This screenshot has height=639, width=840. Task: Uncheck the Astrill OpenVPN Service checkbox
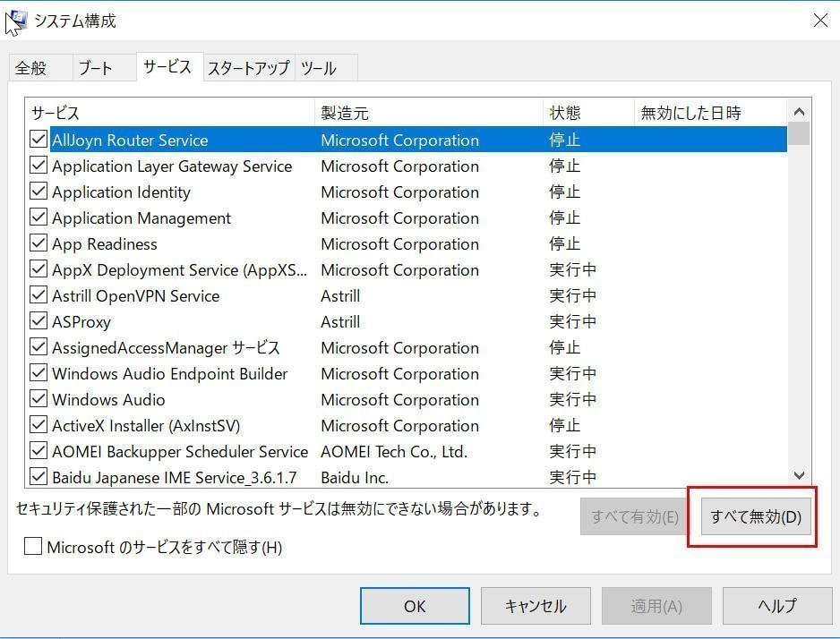39,295
